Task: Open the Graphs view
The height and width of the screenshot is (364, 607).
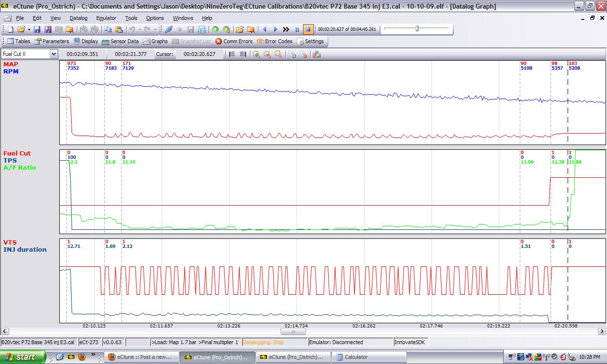Action: coord(156,41)
